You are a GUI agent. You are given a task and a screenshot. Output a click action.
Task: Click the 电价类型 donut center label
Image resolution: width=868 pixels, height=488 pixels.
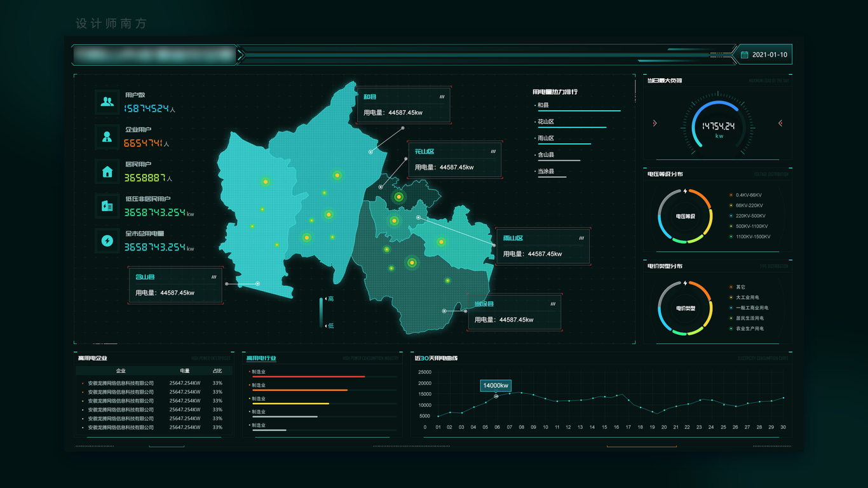[x=685, y=309]
